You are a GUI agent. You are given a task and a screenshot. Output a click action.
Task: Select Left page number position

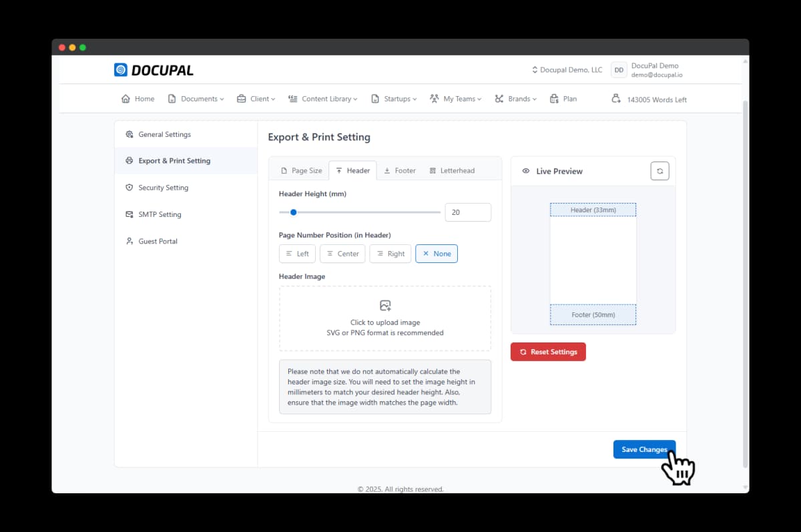point(297,254)
